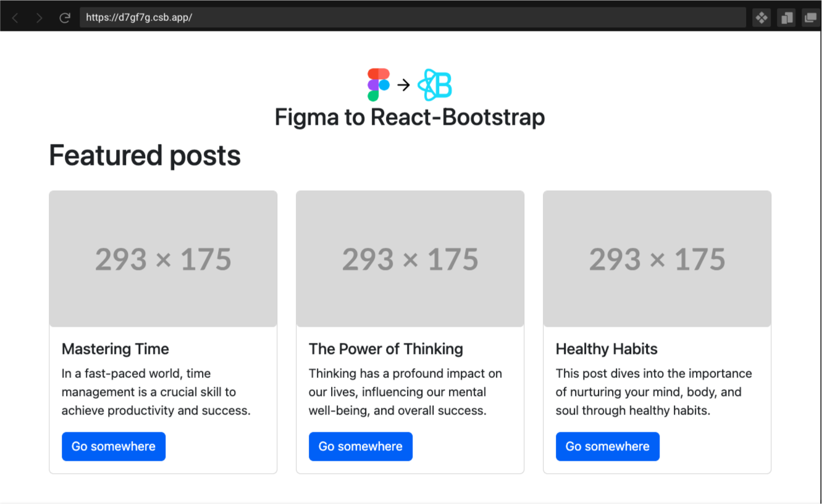Click the Figma logo
Screen dimensions: 822x504
click(x=379, y=85)
